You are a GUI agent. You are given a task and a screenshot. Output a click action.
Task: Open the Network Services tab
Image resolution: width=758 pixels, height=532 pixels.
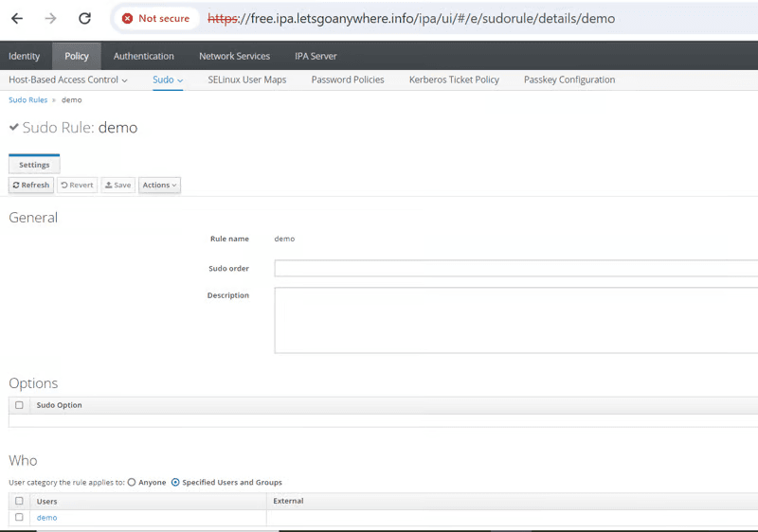pos(234,56)
